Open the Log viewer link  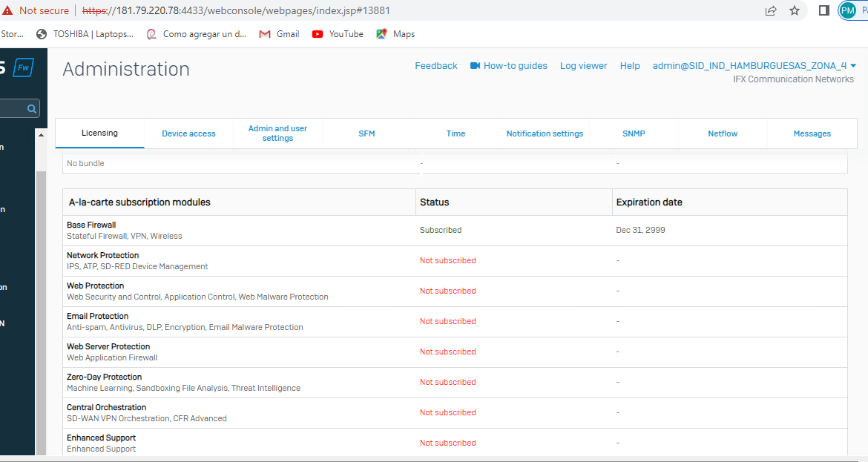(583, 66)
